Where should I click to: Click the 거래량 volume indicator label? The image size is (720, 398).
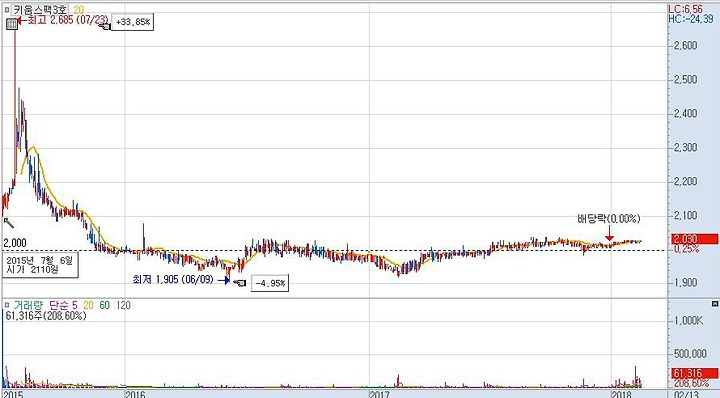pyautogui.click(x=28, y=305)
